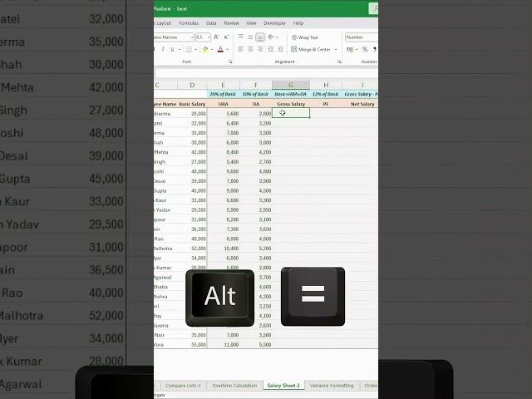The width and height of the screenshot is (532, 399).
Task: Set Top Align for cell
Action: (x=240, y=37)
